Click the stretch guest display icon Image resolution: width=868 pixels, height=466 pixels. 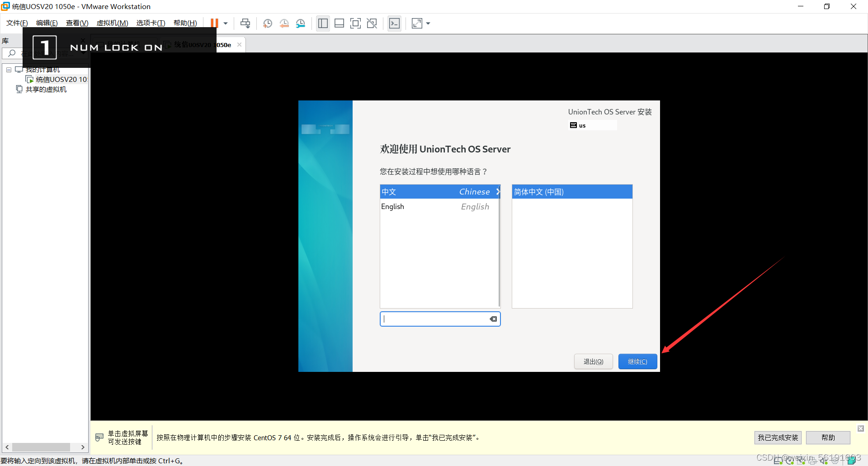pyautogui.click(x=417, y=23)
